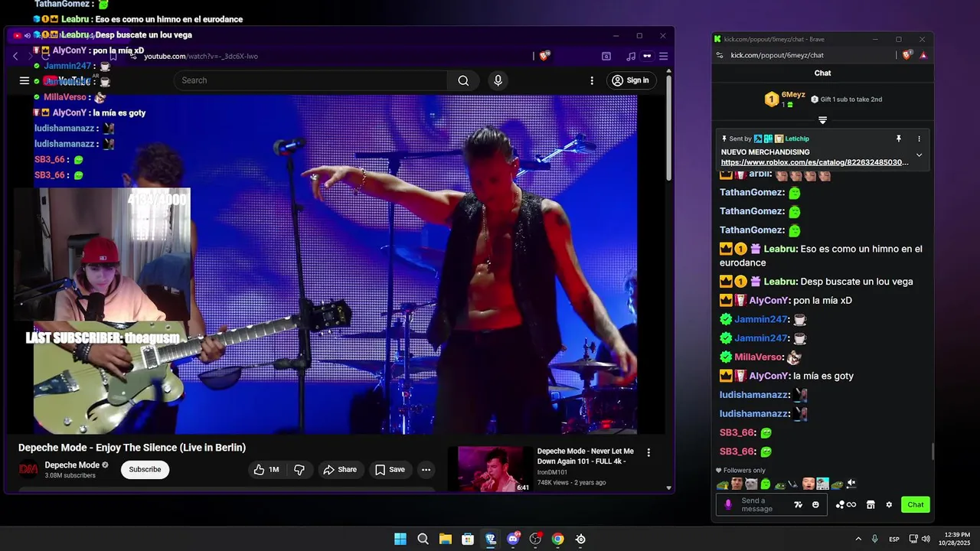The height and width of the screenshot is (551, 980).
Task: Click MillaVerso's username in Kick chat
Action: coord(758,357)
